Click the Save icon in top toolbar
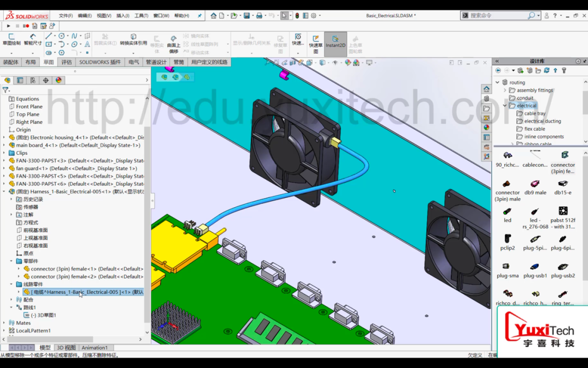The width and height of the screenshot is (588, 368). (x=247, y=15)
